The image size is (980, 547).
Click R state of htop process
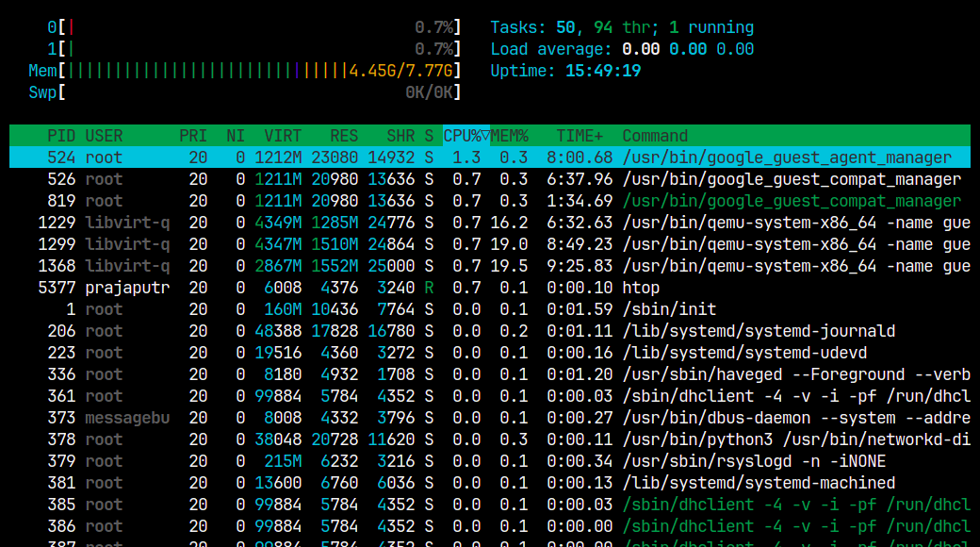pyautogui.click(x=429, y=288)
